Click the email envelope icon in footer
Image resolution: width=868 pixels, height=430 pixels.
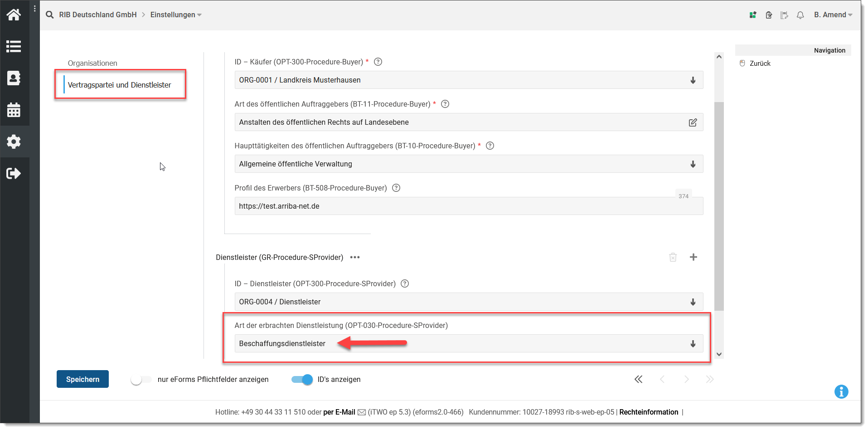(362, 412)
